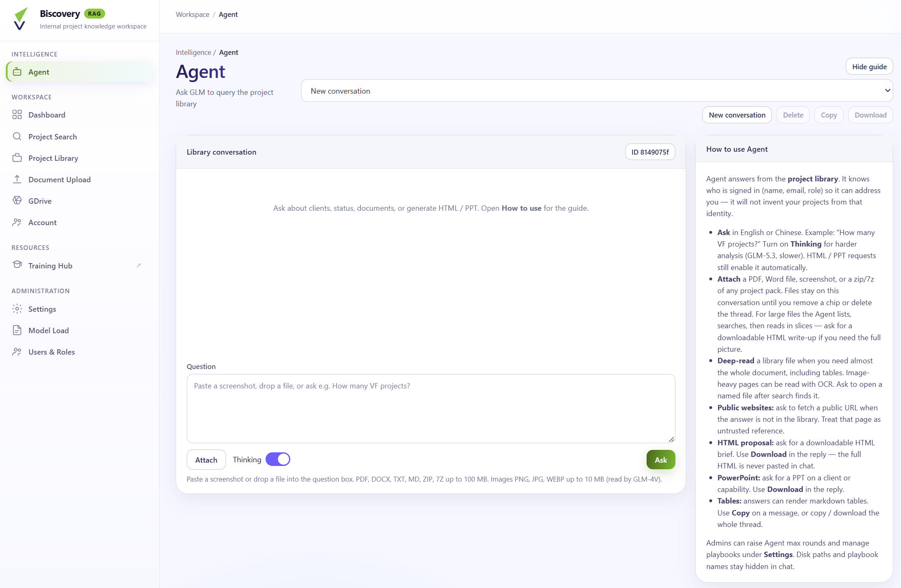This screenshot has height=588, width=901.
Task: Click the Copy conversation button
Action: tap(828, 115)
